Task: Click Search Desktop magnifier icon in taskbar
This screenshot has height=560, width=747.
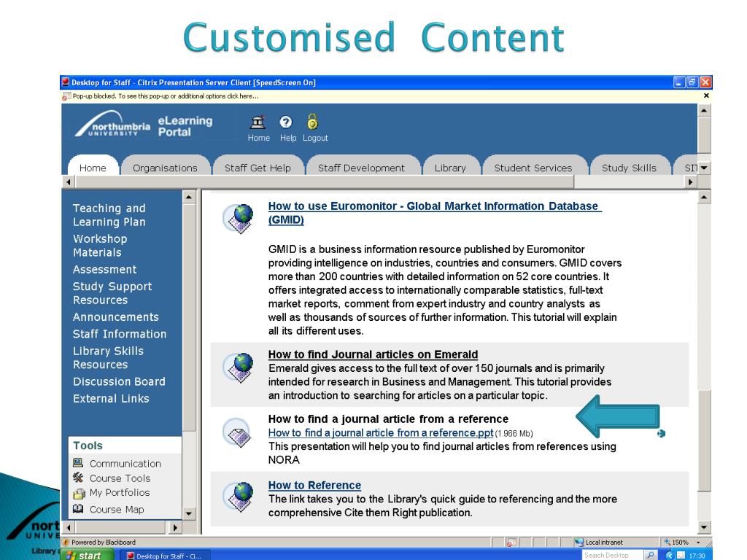Action: tap(650, 555)
